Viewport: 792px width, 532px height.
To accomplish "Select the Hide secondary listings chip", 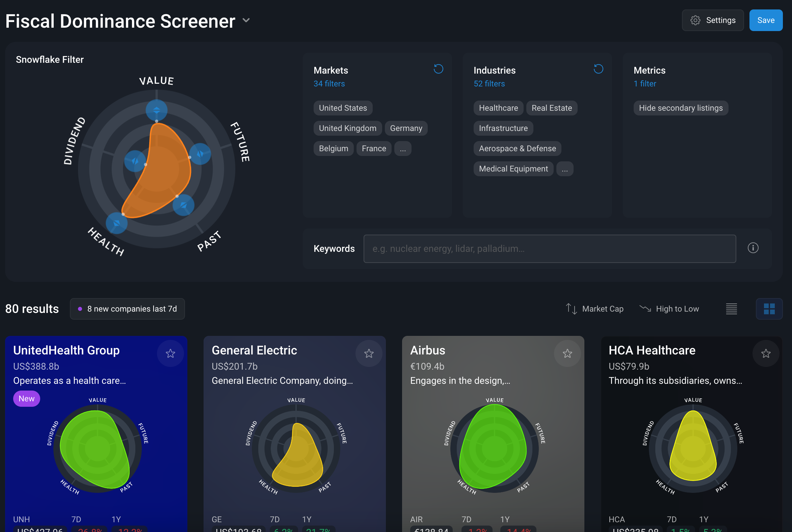I will (x=681, y=108).
